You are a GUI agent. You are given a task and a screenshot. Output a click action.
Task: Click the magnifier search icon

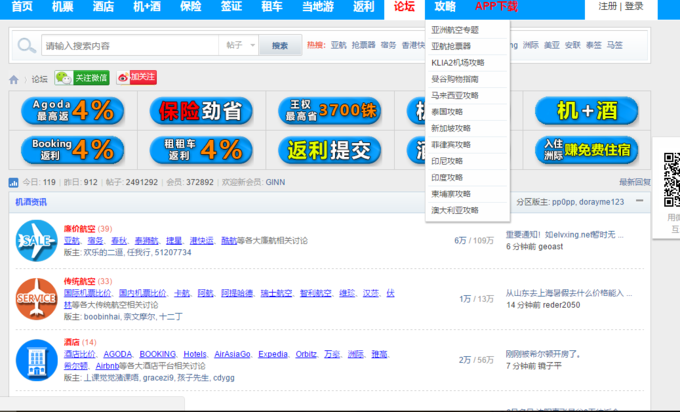26,45
